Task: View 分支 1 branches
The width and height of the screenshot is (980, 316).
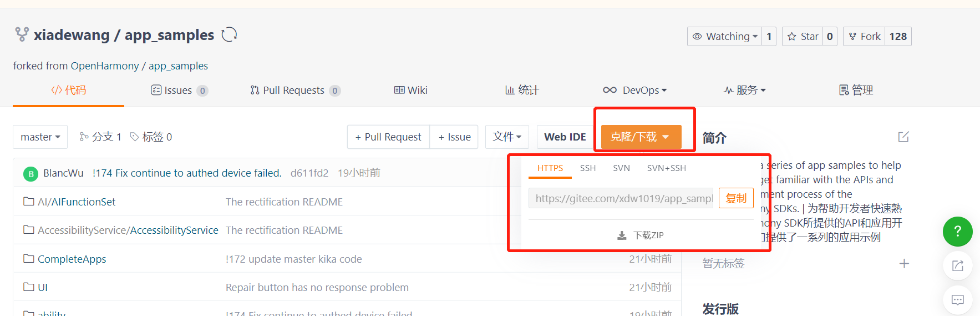Action: pos(100,137)
